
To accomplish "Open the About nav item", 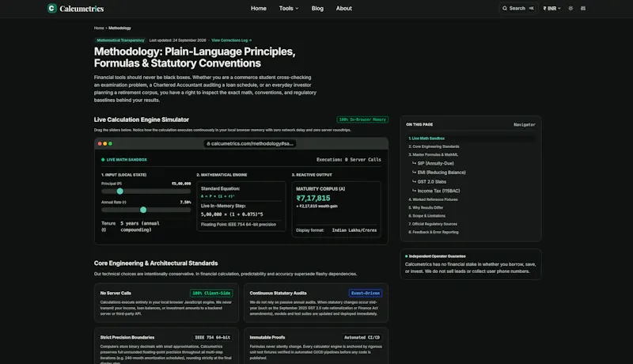I will pos(344,8).
